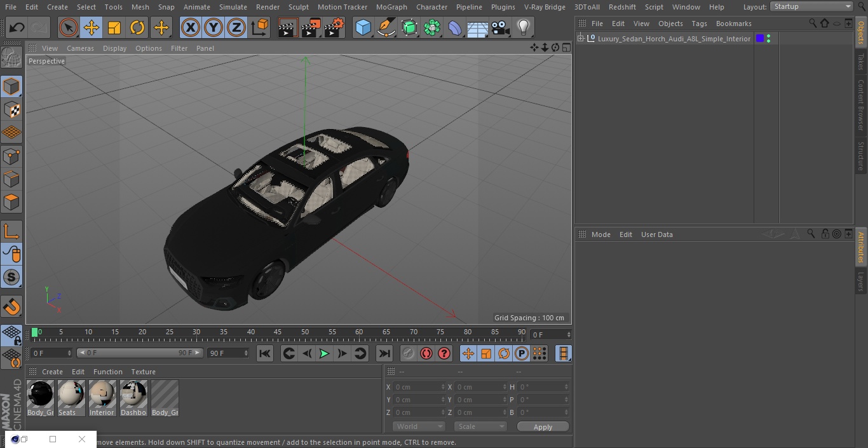Toggle Autokeying red button
868x448 pixels.
426,353
